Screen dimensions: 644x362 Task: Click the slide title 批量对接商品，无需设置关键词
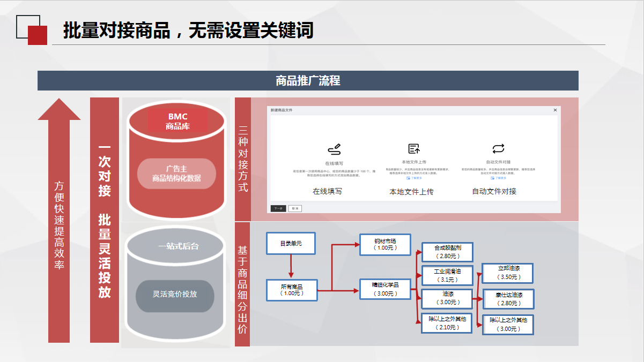pyautogui.click(x=188, y=31)
